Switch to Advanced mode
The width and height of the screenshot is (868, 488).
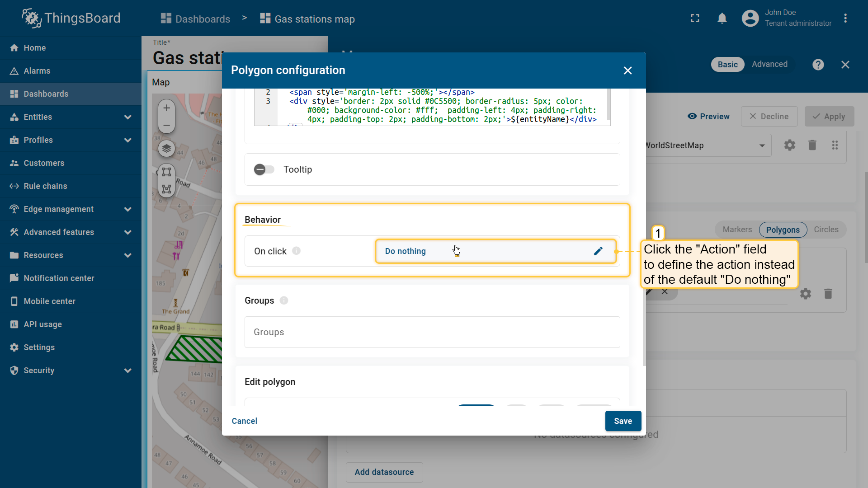[769, 64]
